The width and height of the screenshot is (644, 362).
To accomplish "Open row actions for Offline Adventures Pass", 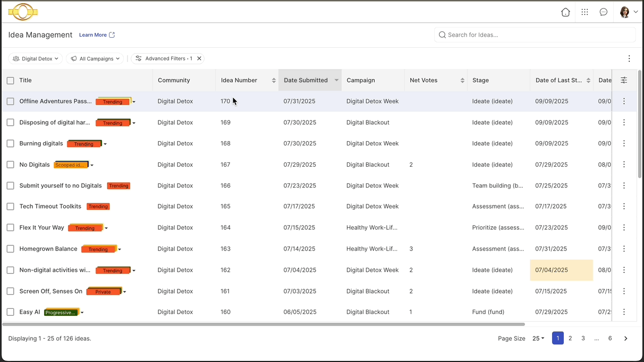I will [x=624, y=101].
